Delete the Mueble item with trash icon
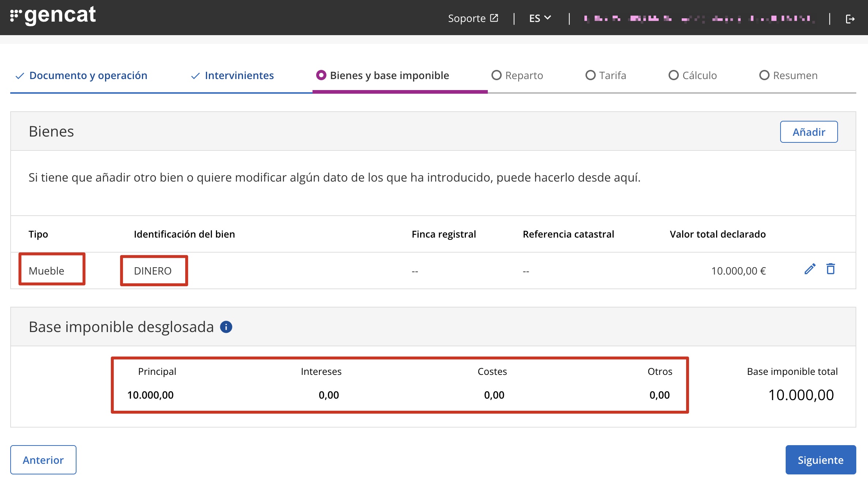The width and height of the screenshot is (868, 492). tap(831, 269)
